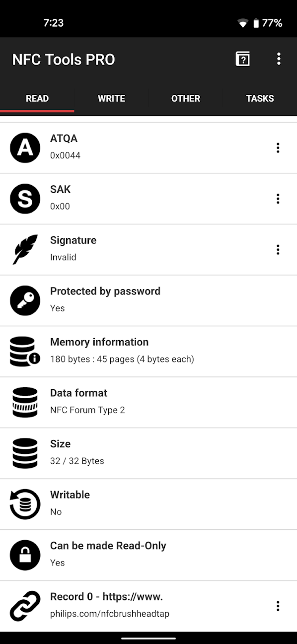297x644 pixels.
Task: Switch to the TASKS tab
Action: 260,98
